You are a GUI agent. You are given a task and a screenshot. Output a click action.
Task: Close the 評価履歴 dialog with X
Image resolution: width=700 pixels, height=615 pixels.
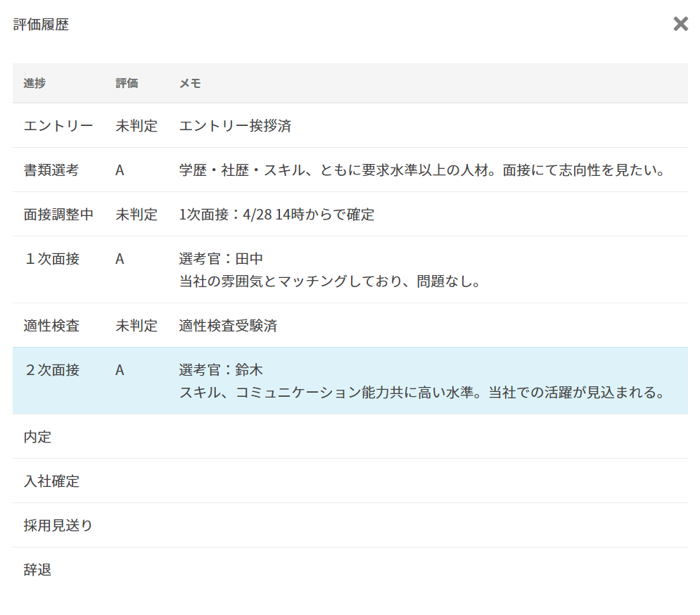[680, 25]
